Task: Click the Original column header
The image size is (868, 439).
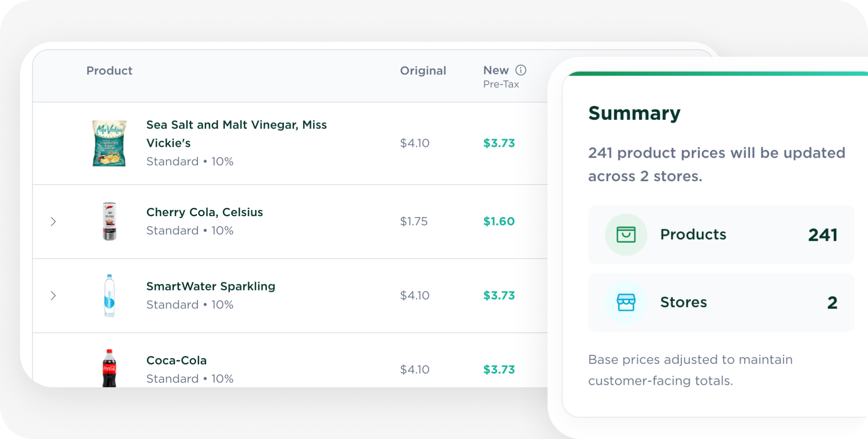Action: click(423, 71)
